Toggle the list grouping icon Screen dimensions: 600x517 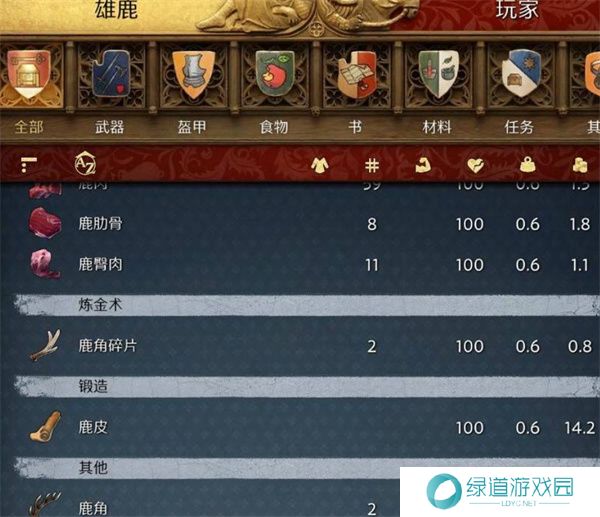(29, 165)
